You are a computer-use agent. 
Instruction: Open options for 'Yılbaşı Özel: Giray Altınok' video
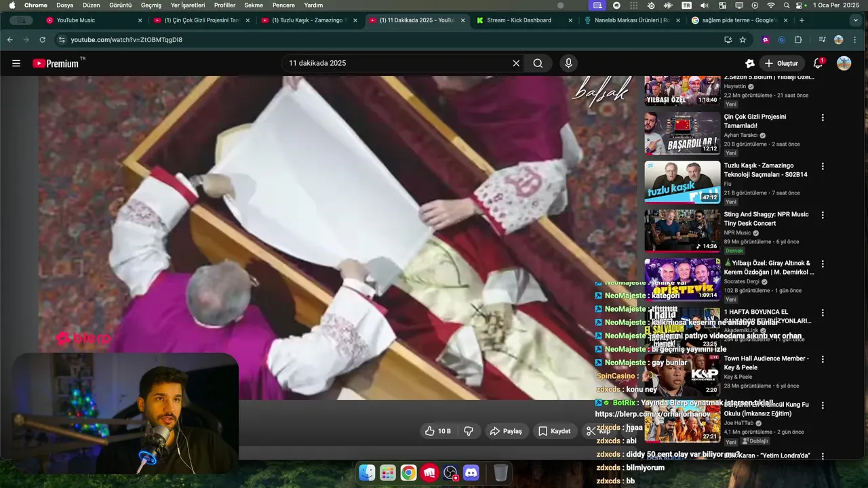[823, 264]
